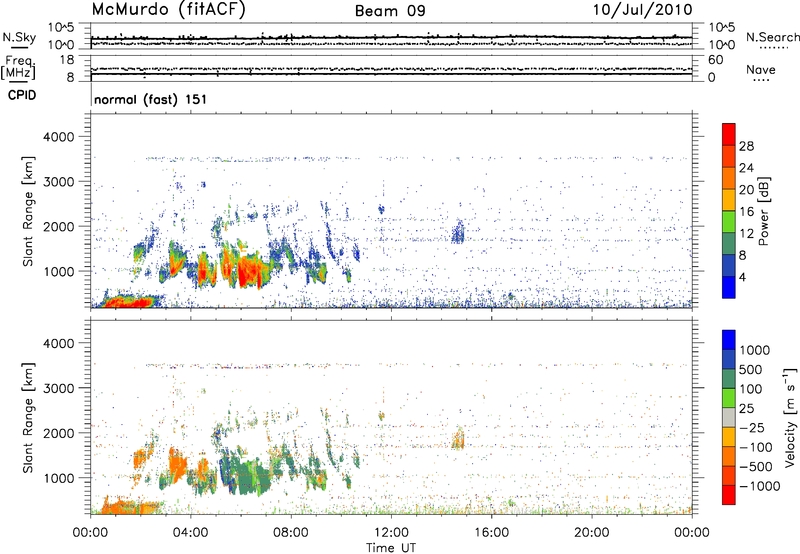Click the power colorbar 4 tick label
The width and height of the screenshot is (800, 554).
742,277
